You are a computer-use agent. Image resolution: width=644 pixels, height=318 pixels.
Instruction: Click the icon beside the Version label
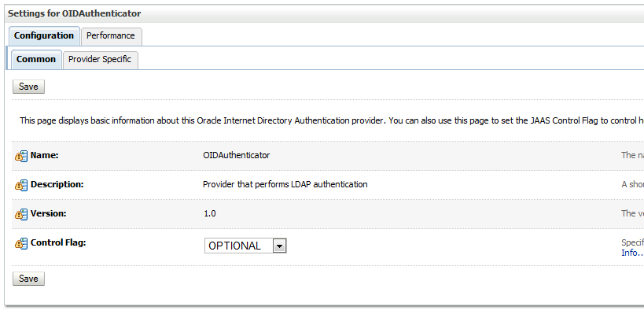tap(21, 214)
